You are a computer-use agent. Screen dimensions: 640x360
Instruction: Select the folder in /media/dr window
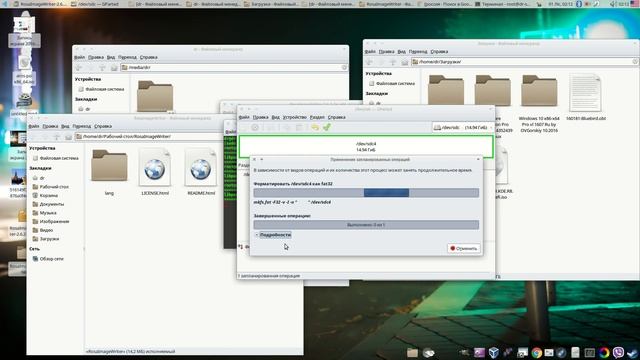[155, 96]
